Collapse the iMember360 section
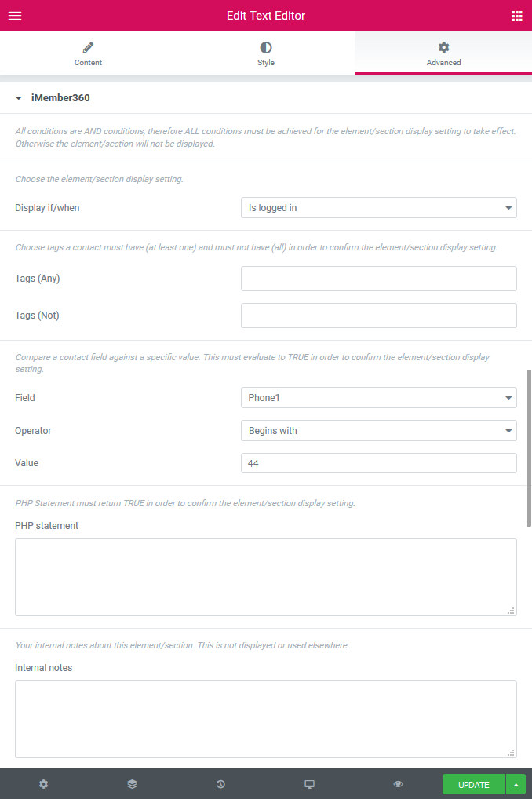 [18, 97]
